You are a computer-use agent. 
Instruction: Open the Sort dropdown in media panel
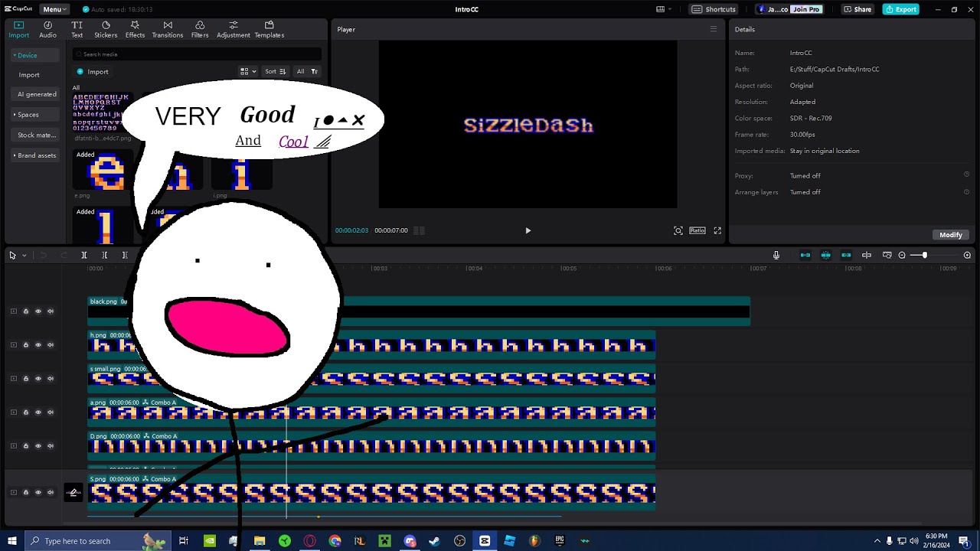coord(275,71)
